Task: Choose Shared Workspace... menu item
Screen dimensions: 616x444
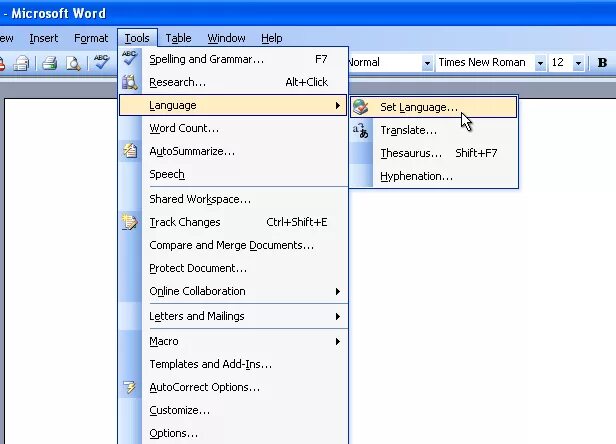Action: pyautogui.click(x=233, y=199)
